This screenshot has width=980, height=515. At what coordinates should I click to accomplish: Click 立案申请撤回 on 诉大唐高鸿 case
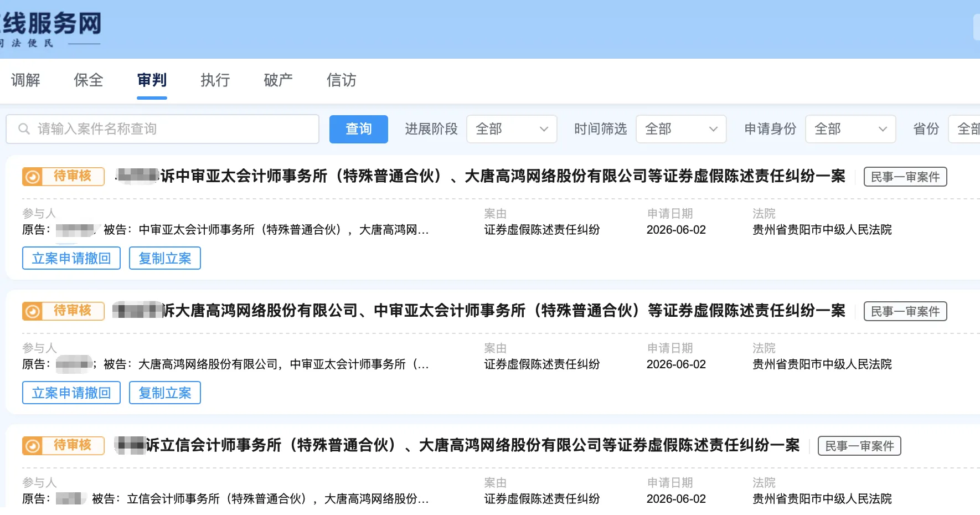71,393
